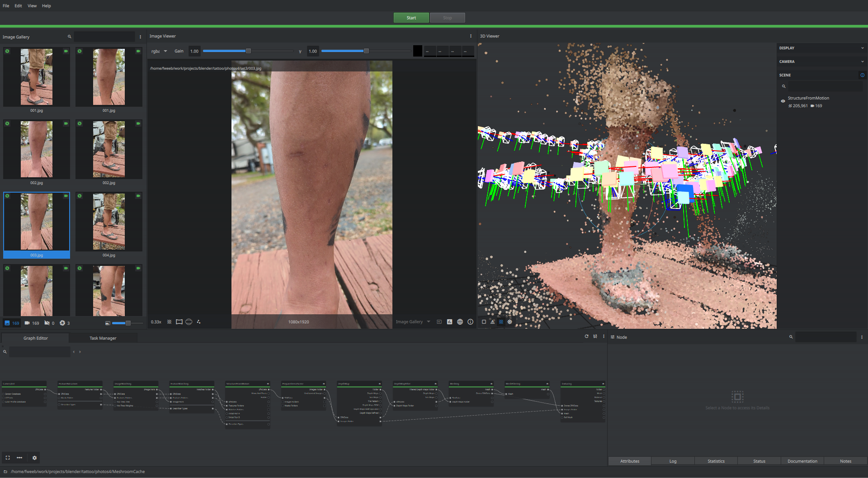Open the rgba channel dropdown

(159, 51)
